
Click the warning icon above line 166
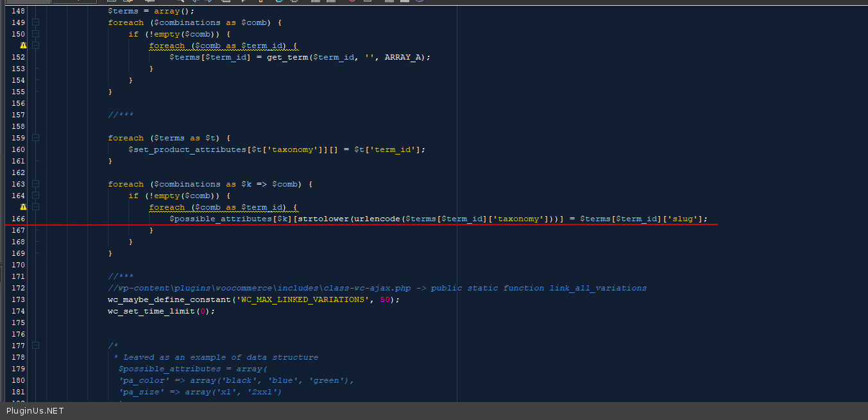tap(24, 207)
